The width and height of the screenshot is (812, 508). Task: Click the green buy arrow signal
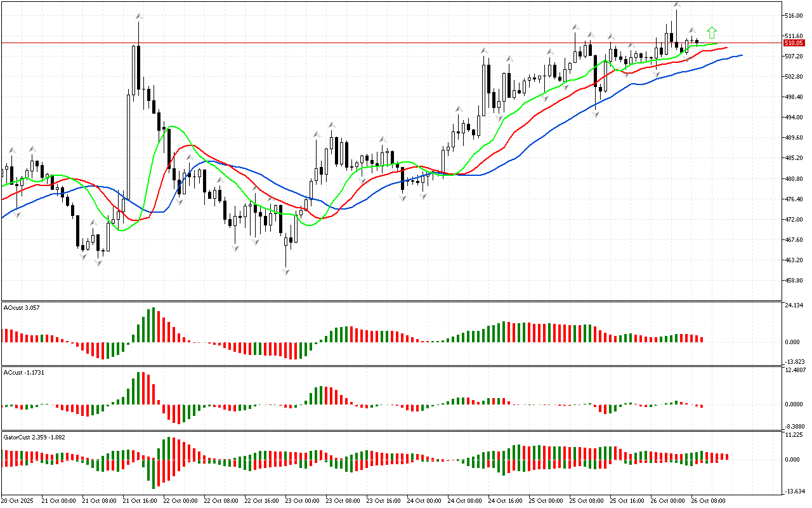712,32
